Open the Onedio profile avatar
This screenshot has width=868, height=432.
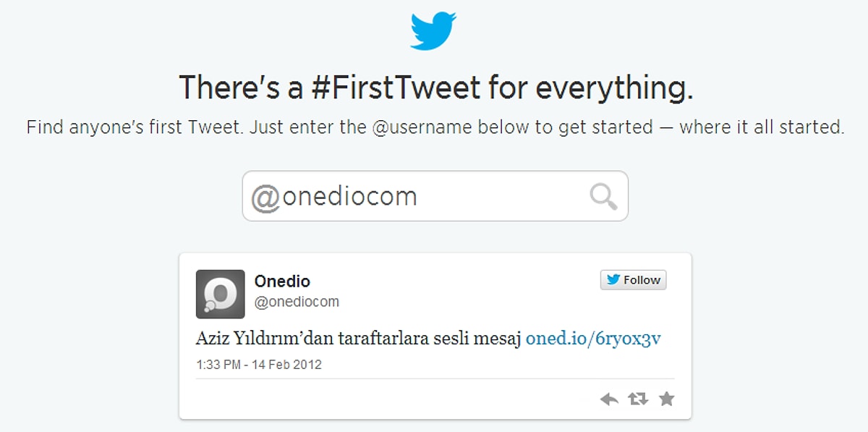click(x=220, y=294)
